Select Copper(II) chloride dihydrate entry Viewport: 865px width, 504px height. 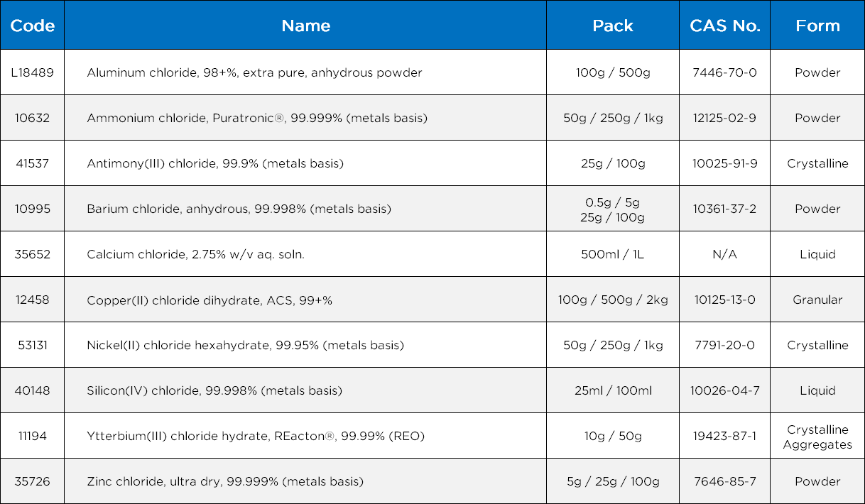[x=210, y=300]
